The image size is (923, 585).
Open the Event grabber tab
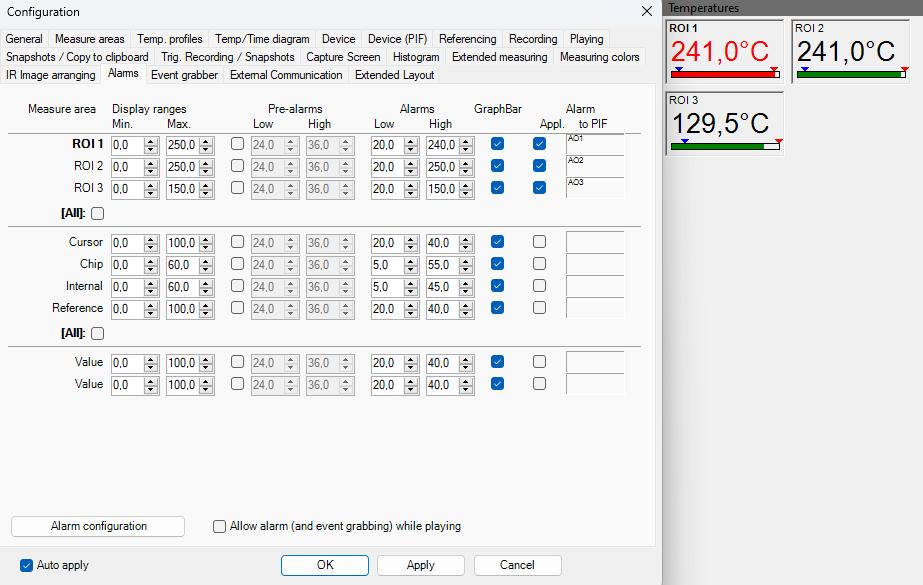tap(183, 74)
